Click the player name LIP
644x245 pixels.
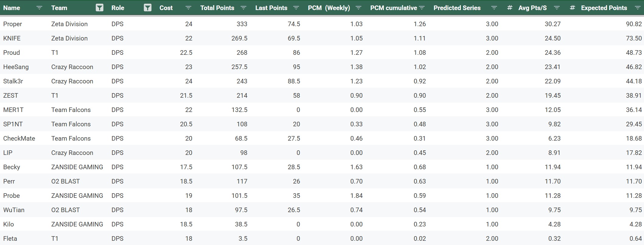click(x=8, y=153)
